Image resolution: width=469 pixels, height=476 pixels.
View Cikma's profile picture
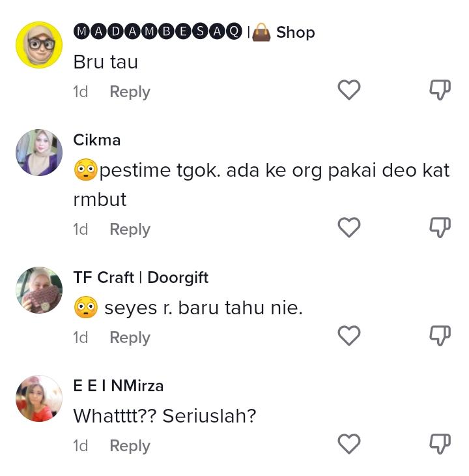pyautogui.click(x=39, y=153)
